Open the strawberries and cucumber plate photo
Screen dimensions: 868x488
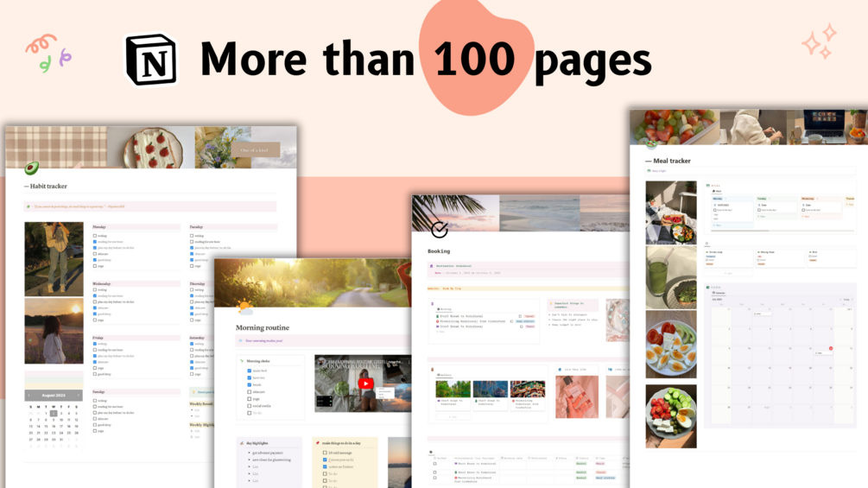pos(671,416)
